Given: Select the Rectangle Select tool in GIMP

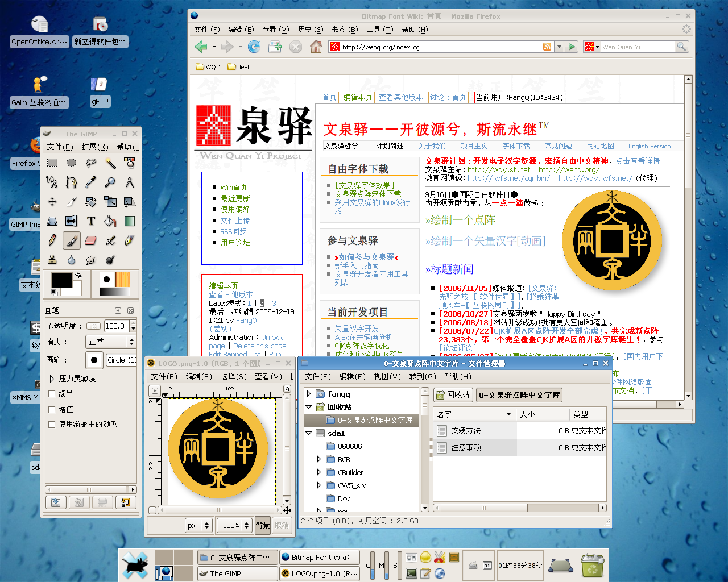Looking at the screenshot, I should [52, 163].
